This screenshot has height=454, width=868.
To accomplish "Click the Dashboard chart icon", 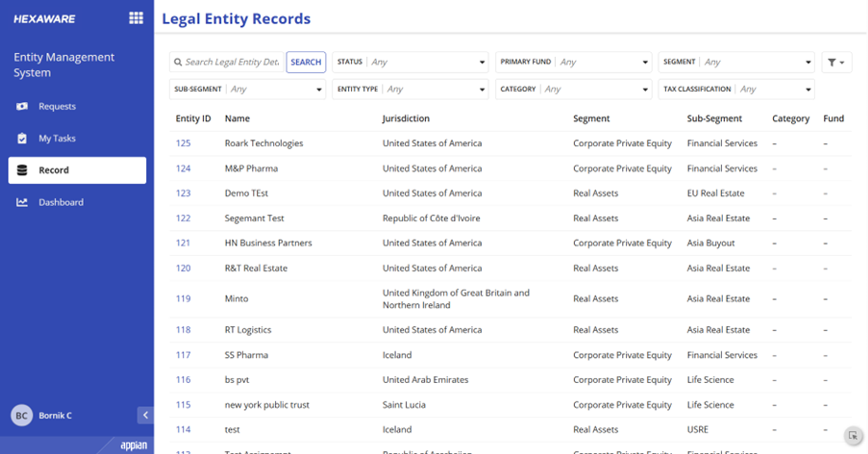I will click(22, 202).
